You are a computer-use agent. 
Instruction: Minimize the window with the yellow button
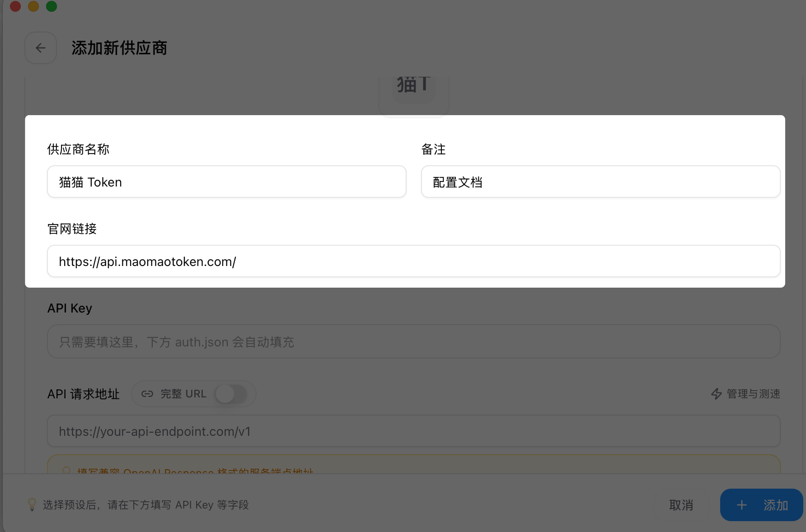[33, 6]
